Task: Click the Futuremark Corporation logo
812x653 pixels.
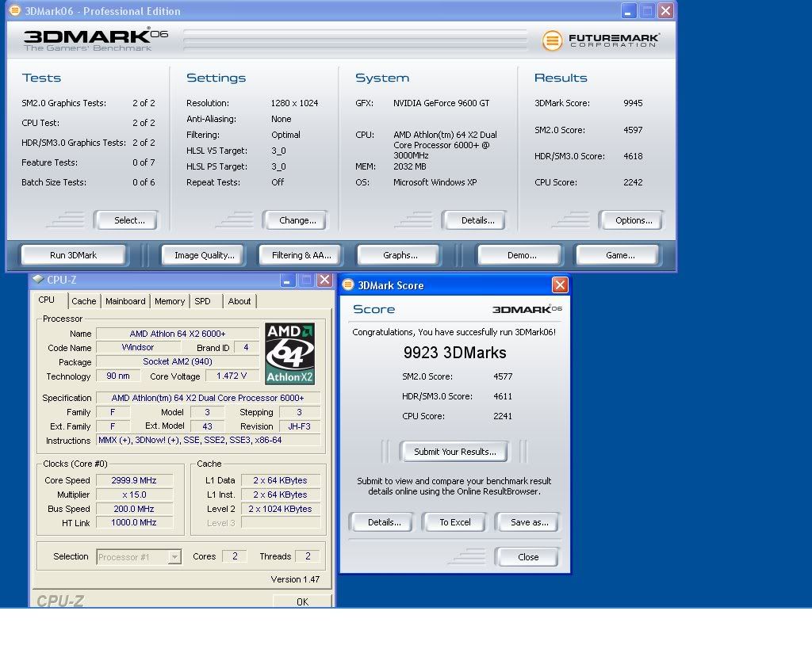Action: coord(601,40)
